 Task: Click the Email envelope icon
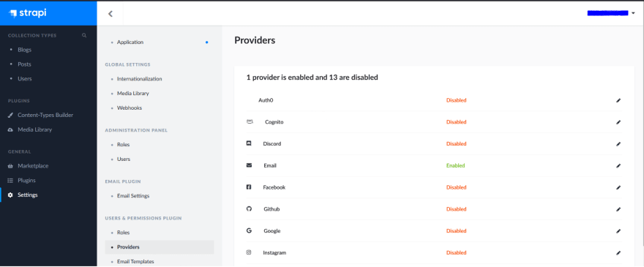[249, 165]
